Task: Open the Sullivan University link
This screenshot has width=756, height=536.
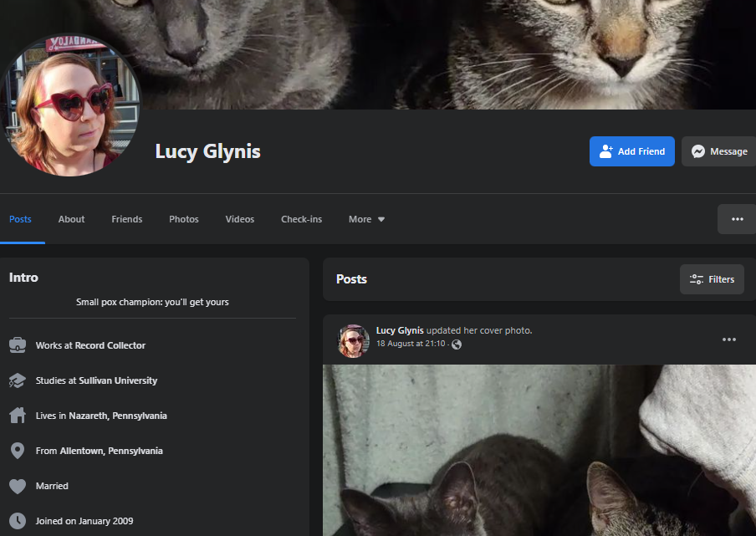Action: pos(118,380)
